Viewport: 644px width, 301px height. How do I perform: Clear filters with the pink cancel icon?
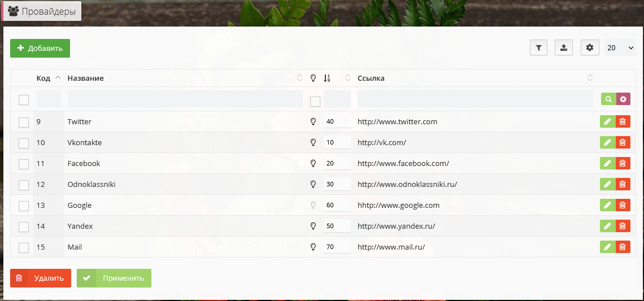coord(623,99)
